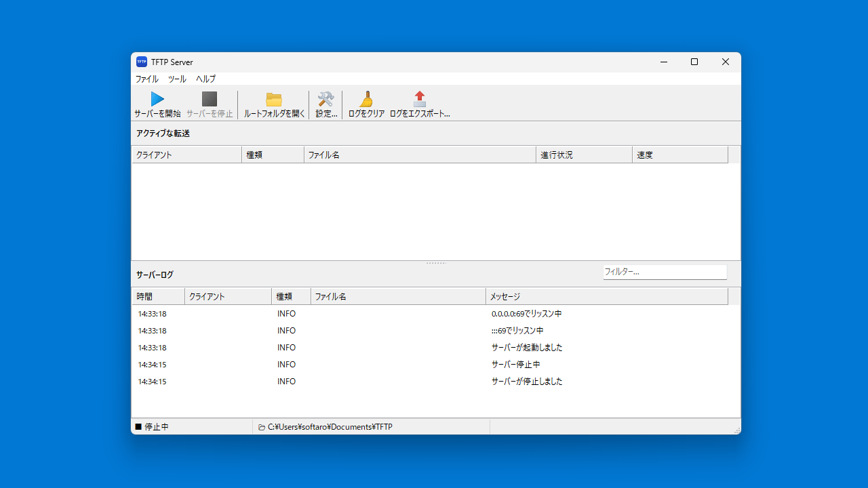This screenshot has width=868, height=488.
Task: Sort server log by 時間 column
Action: click(x=158, y=296)
